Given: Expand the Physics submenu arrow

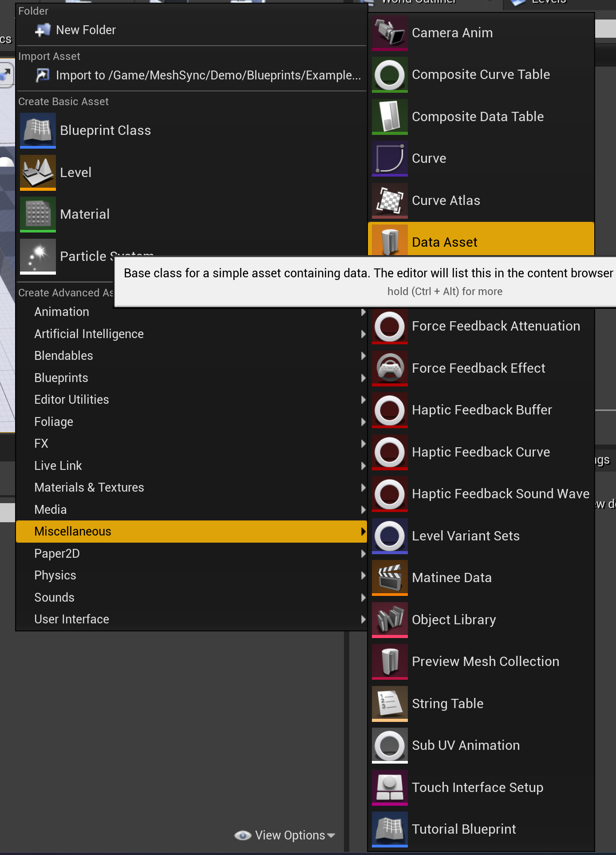Looking at the screenshot, I should tap(363, 575).
